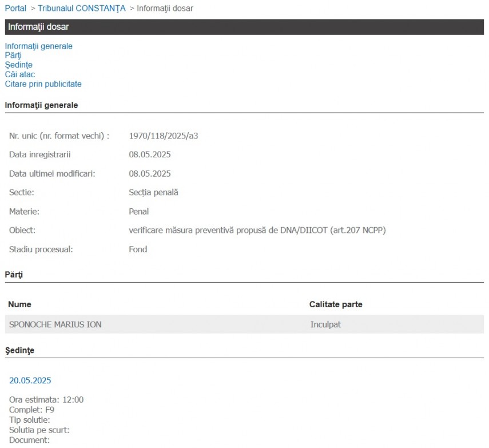Click the bold Părți section heading
The width and height of the screenshot is (489, 448).
coord(14,275)
